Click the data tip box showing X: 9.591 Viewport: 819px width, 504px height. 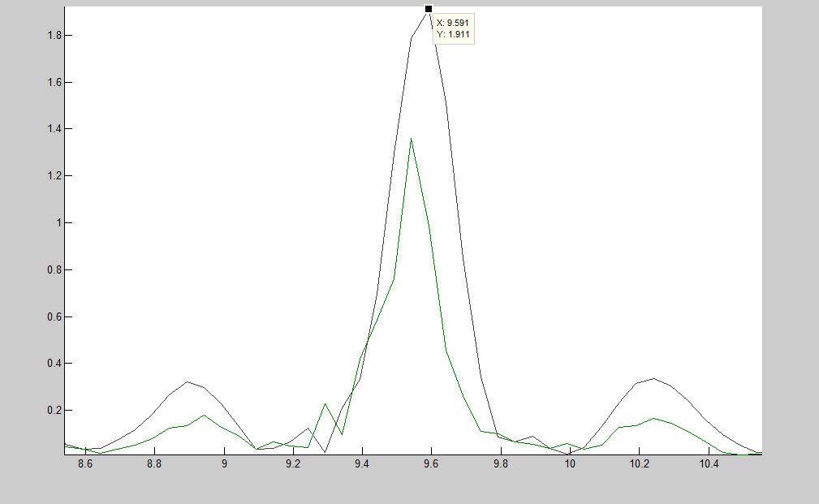point(453,29)
